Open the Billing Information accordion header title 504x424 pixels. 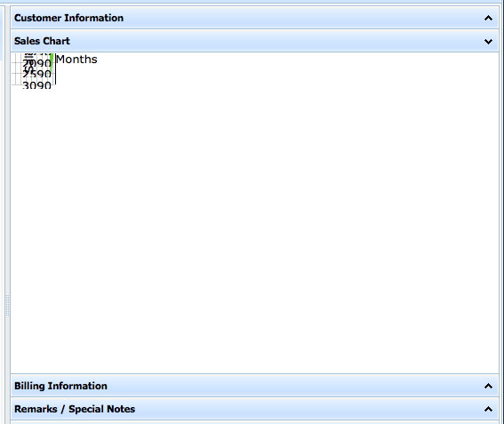[x=60, y=386]
